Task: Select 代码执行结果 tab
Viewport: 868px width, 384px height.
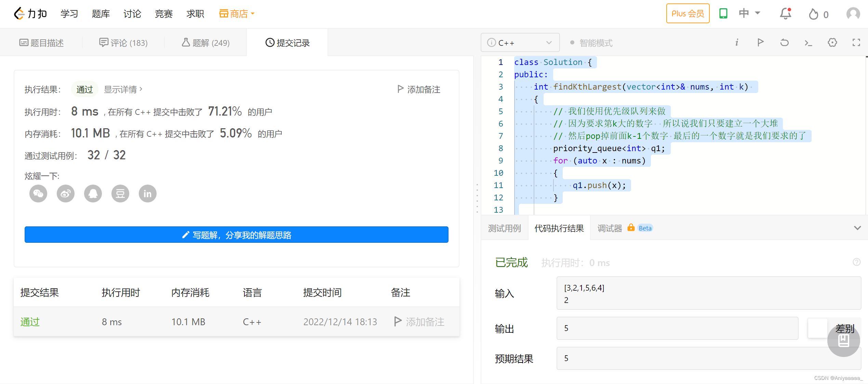Action: pos(559,228)
